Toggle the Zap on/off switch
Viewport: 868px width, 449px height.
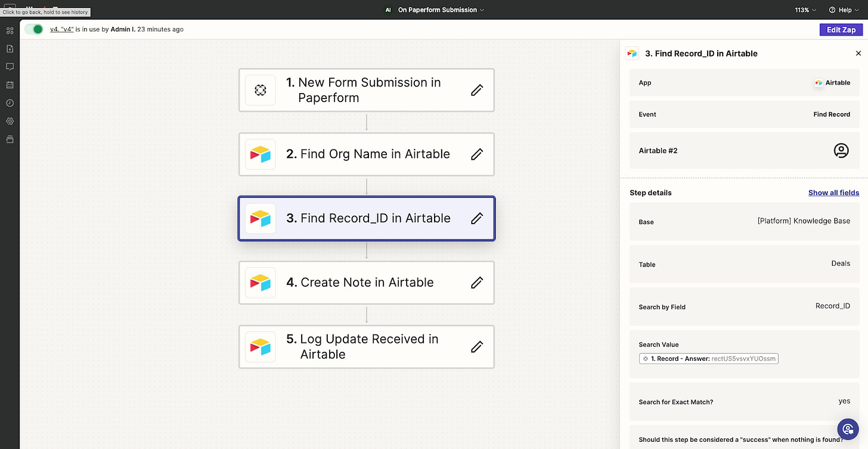[x=34, y=29]
